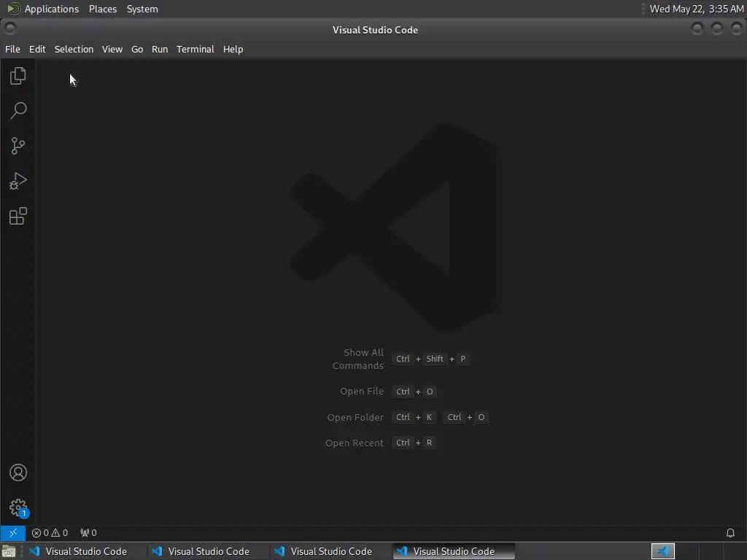Open remote window indicator in status bar

pyautogui.click(x=13, y=532)
